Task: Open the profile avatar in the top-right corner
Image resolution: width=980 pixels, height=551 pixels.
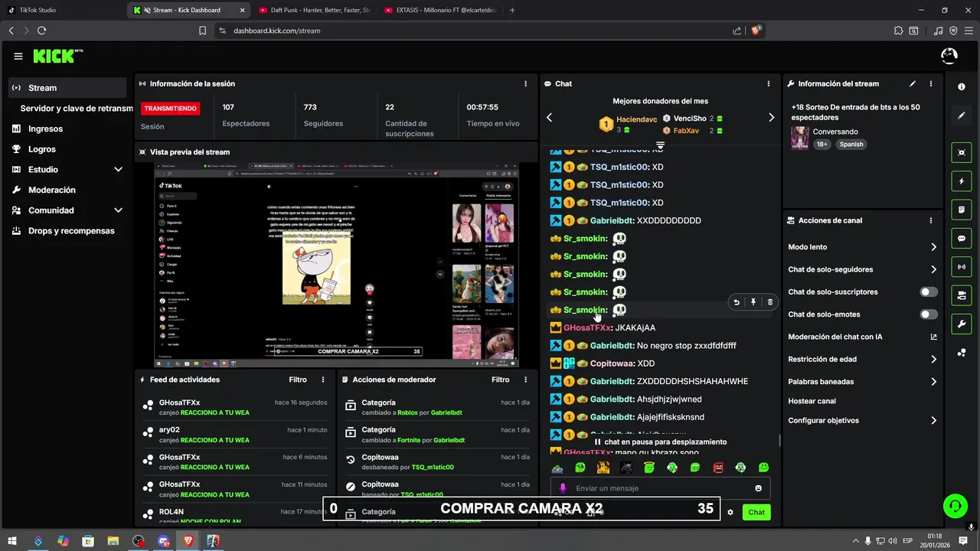Action: (x=949, y=56)
